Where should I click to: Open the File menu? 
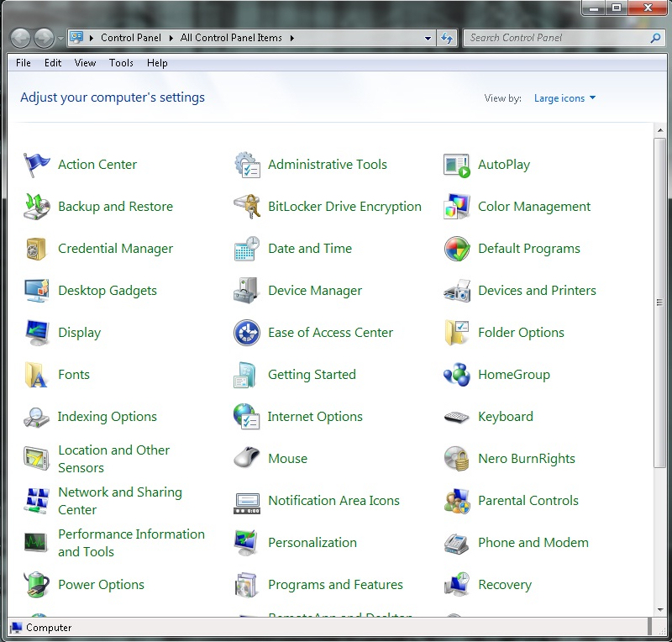click(24, 63)
